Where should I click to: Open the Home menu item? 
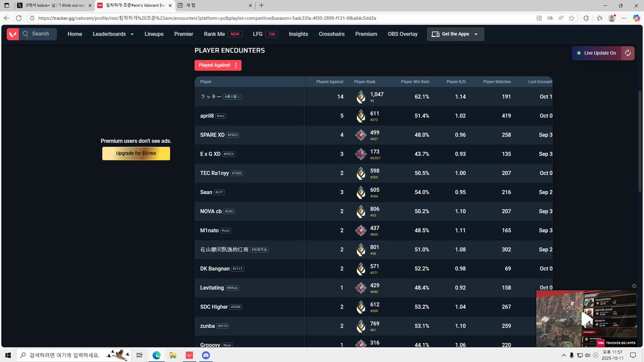pos(75,34)
